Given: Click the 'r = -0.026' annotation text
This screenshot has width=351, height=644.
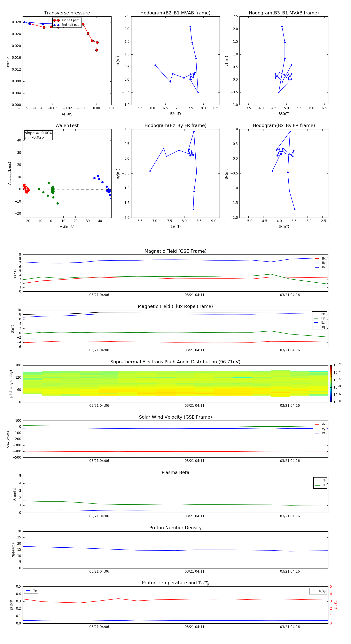Looking at the screenshot, I should tap(35, 137).
